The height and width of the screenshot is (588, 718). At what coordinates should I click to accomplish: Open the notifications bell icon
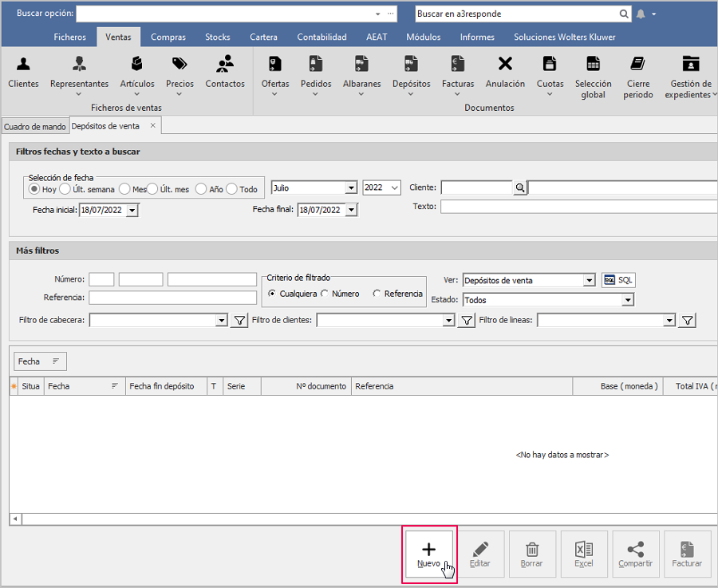pos(641,14)
